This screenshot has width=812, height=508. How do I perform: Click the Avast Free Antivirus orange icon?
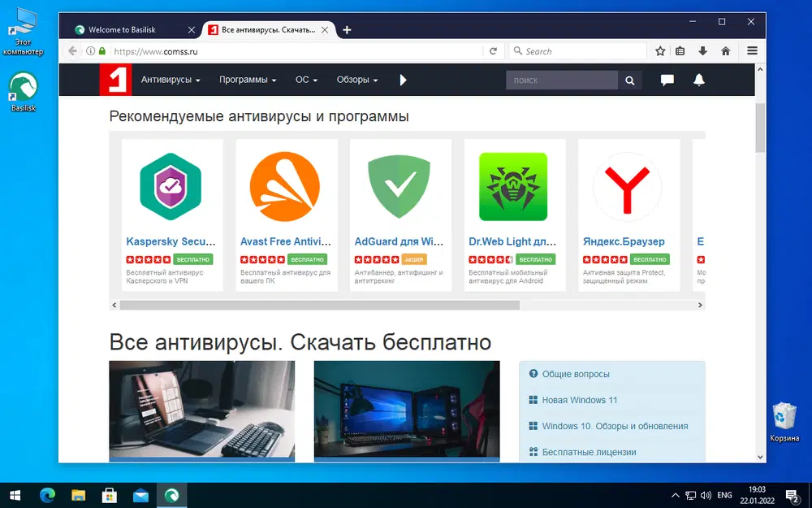(285, 187)
